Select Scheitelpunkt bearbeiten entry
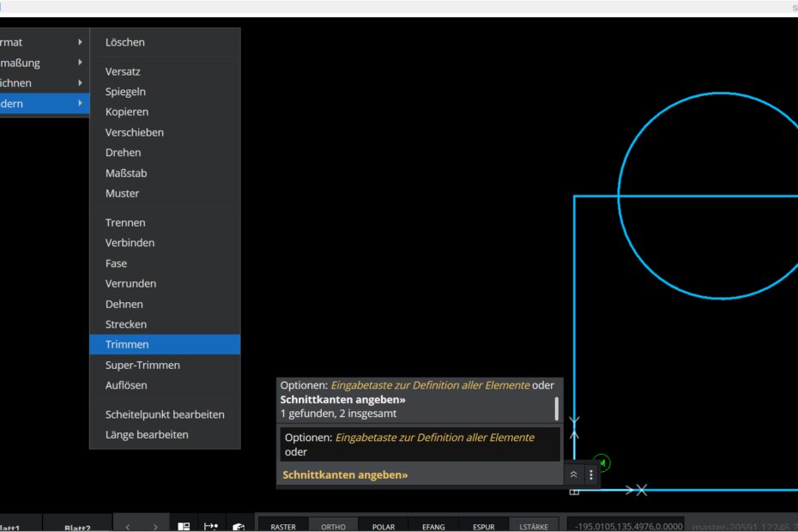The width and height of the screenshot is (798, 532). tap(165, 414)
